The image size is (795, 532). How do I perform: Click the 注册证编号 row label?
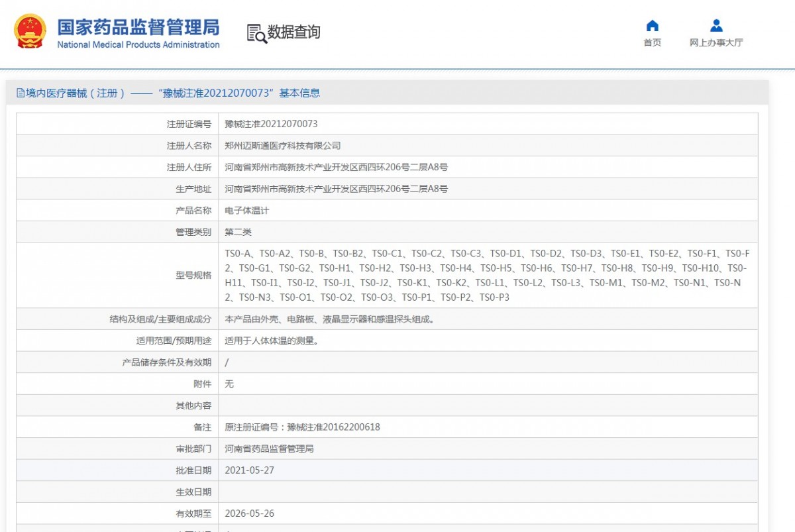tap(189, 124)
